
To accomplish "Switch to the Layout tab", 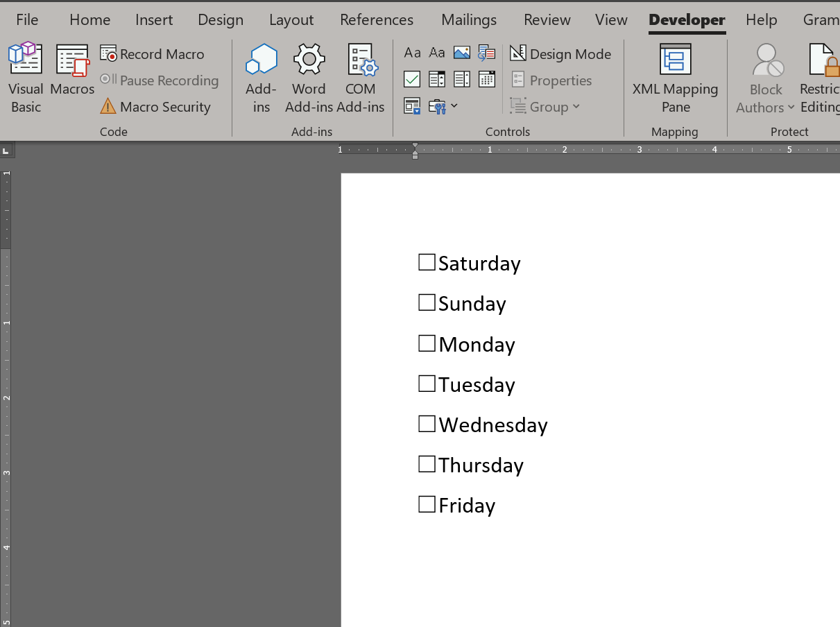I will 291,20.
